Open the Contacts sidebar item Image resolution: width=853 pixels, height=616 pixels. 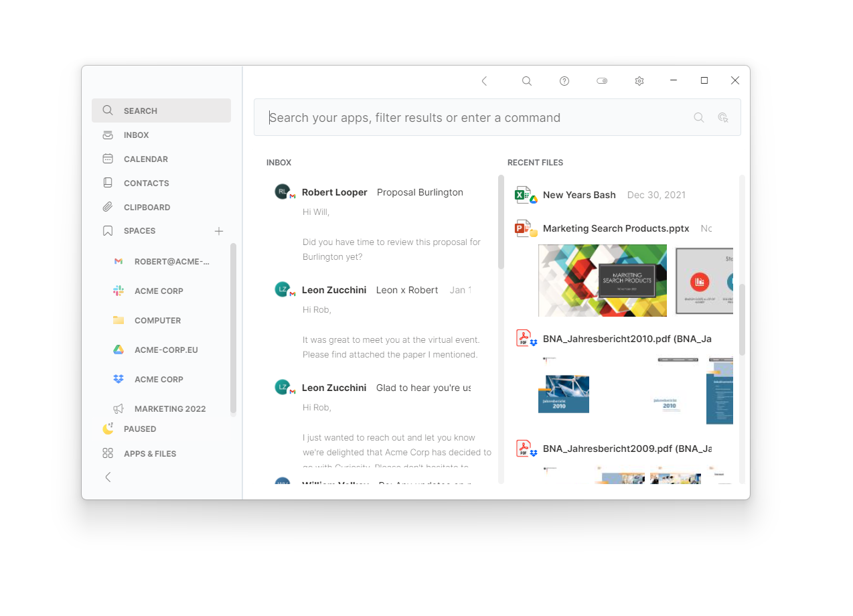[x=161, y=183]
